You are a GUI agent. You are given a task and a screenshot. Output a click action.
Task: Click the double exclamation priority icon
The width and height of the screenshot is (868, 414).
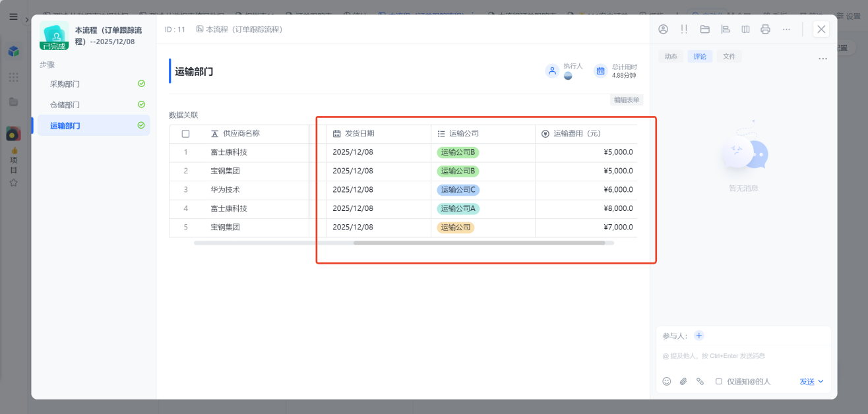pyautogui.click(x=684, y=29)
